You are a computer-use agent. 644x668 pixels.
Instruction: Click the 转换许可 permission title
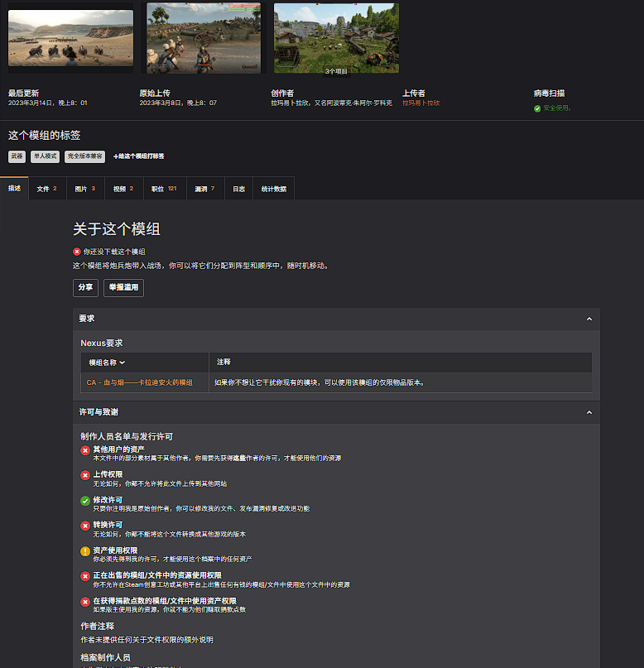(x=108, y=525)
